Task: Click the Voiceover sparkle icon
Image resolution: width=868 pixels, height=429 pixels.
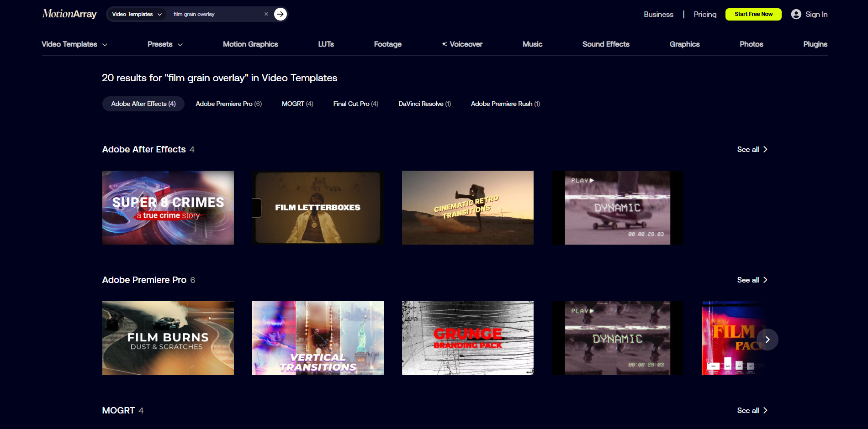Action: [x=444, y=44]
